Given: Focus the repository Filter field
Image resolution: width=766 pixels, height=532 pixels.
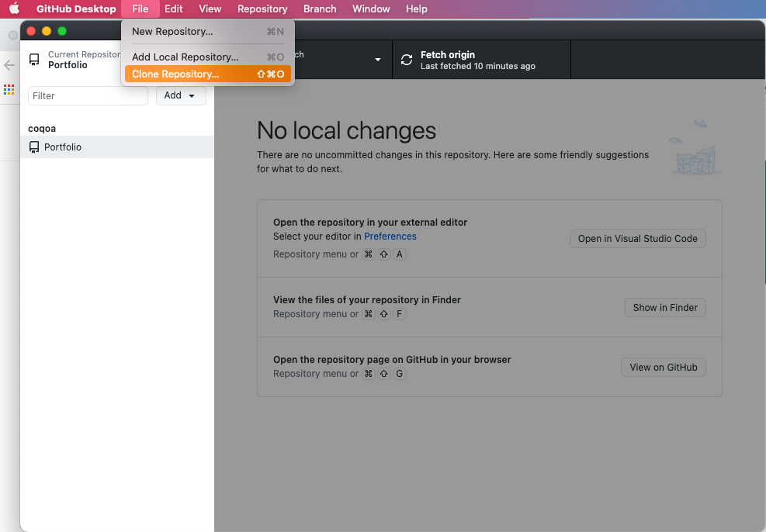Looking at the screenshot, I should coord(88,95).
